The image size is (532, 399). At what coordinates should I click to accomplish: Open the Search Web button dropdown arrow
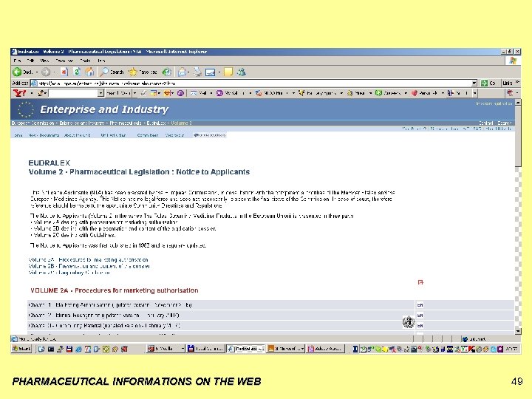(x=134, y=93)
